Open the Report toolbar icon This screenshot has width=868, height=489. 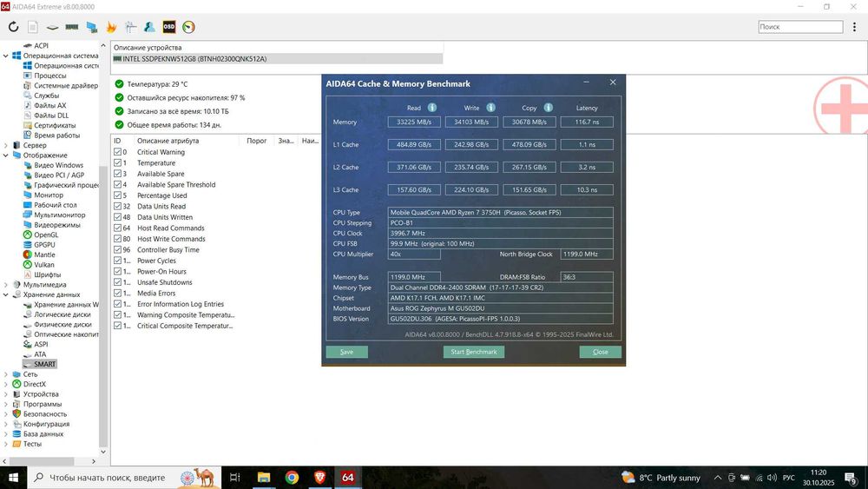33,27
